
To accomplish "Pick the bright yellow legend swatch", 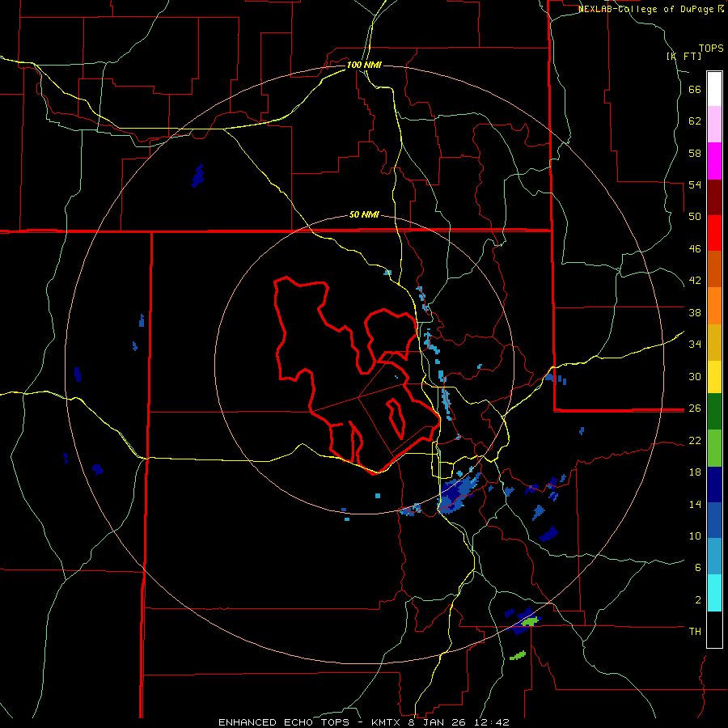I will pyautogui.click(x=714, y=377).
